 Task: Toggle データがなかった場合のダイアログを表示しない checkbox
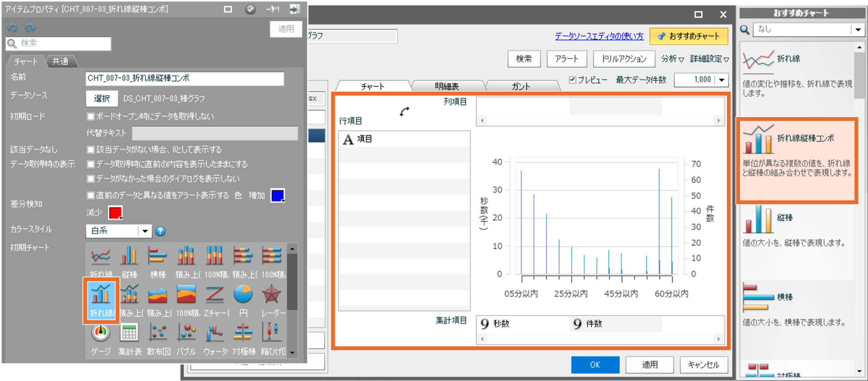click(x=90, y=179)
